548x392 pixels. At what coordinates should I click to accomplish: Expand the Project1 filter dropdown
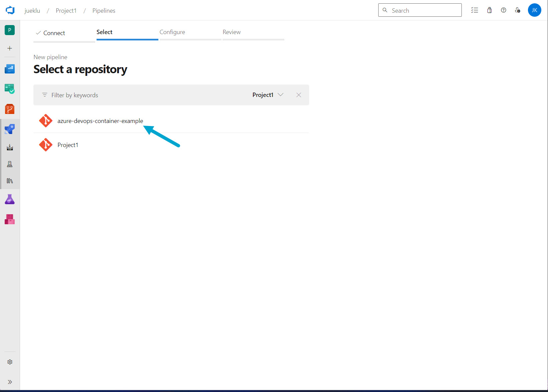click(x=268, y=95)
